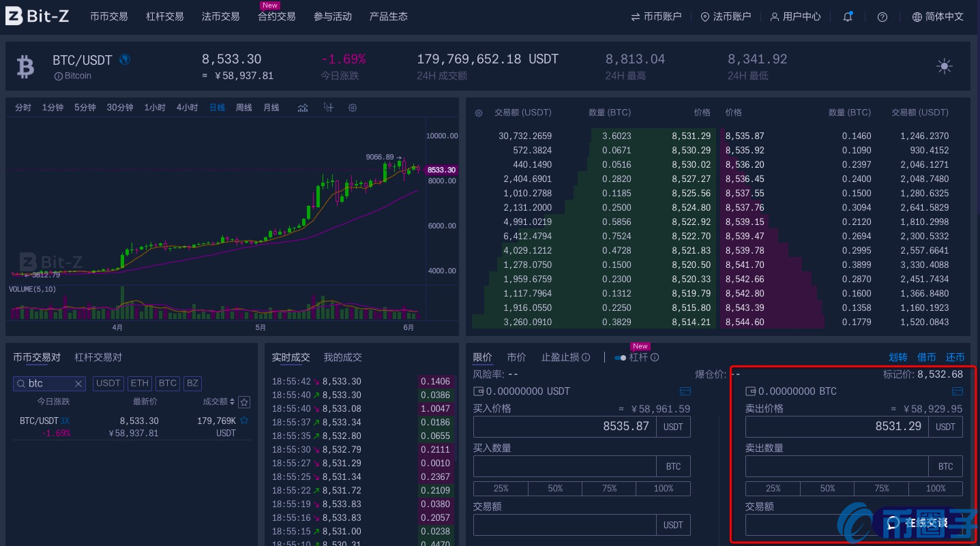Open the notification bell

pyautogui.click(x=848, y=16)
